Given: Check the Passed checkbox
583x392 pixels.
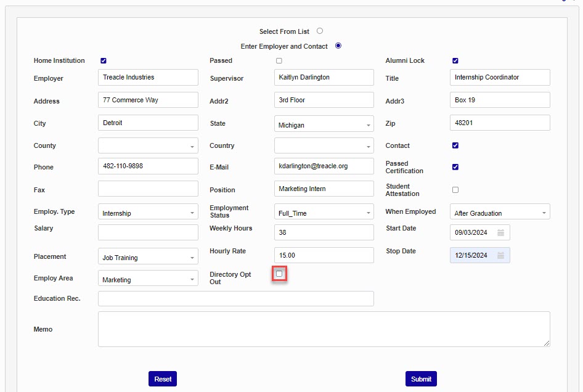Looking at the screenshot, I should pos(279,61).
